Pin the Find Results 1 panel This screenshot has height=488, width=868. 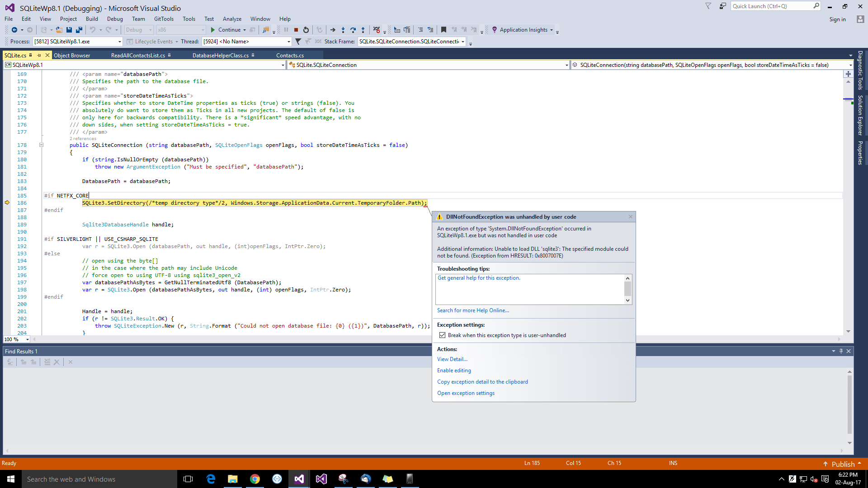tap(841, 351)
